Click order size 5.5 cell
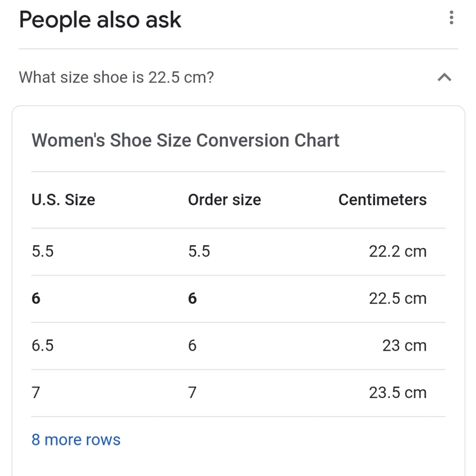 point(199,251)
